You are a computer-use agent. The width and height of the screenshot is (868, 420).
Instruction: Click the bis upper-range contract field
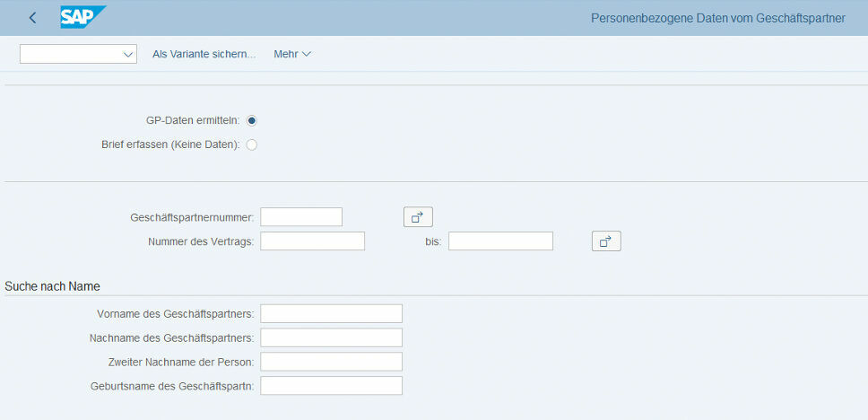click(x=500, y=241)
